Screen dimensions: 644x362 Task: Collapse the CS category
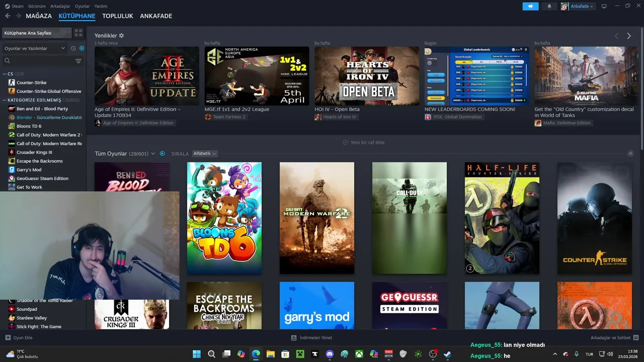click(x=5, y=74)
